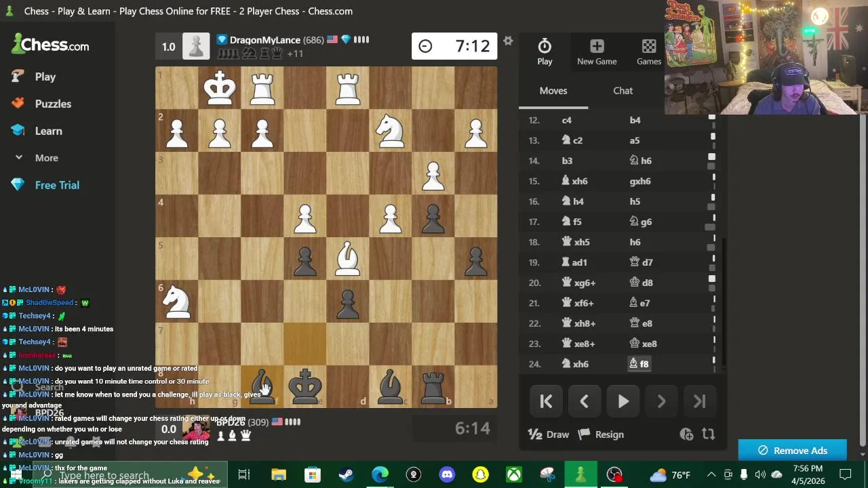
Task: Resign the game
Action: click(x=602, y=434)
